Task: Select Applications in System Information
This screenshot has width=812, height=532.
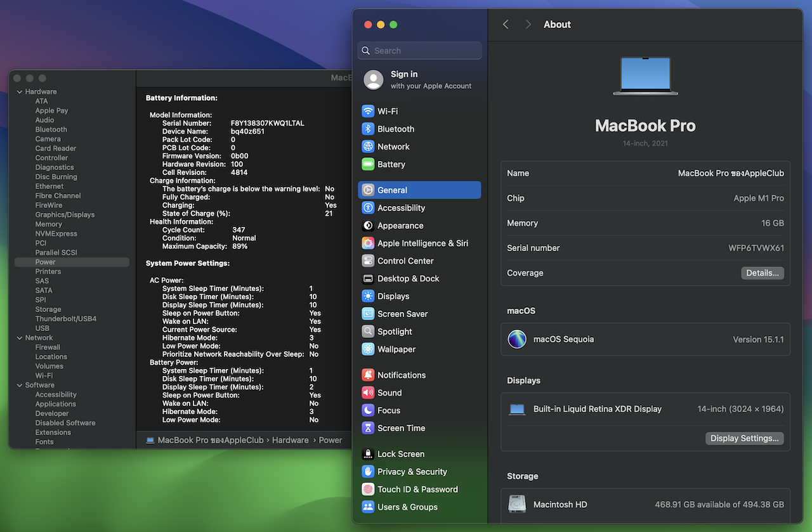Action: (56, 405)
